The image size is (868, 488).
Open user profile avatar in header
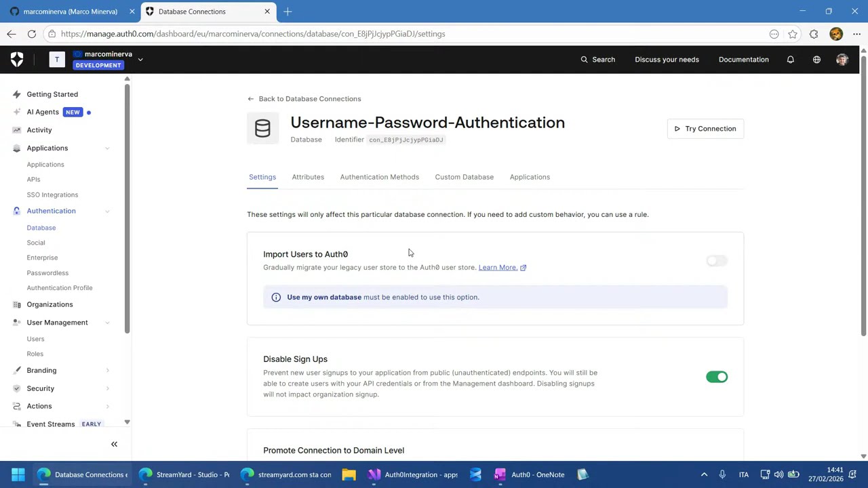842,60
